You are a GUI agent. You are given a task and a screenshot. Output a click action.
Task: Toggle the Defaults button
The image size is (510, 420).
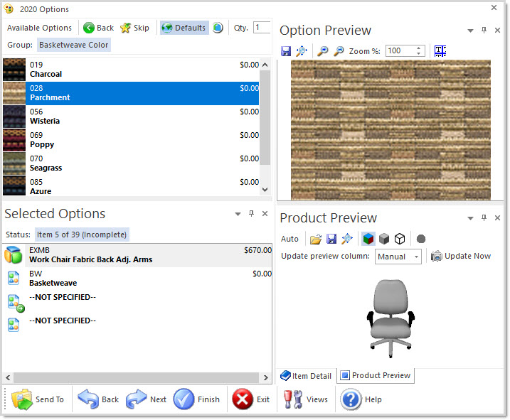tap(184, 28)
